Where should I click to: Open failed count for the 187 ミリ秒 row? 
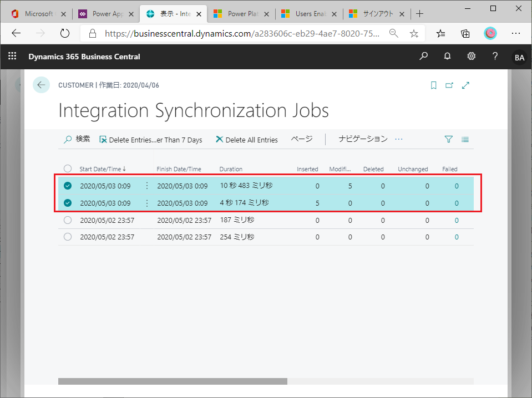point(457,221)
